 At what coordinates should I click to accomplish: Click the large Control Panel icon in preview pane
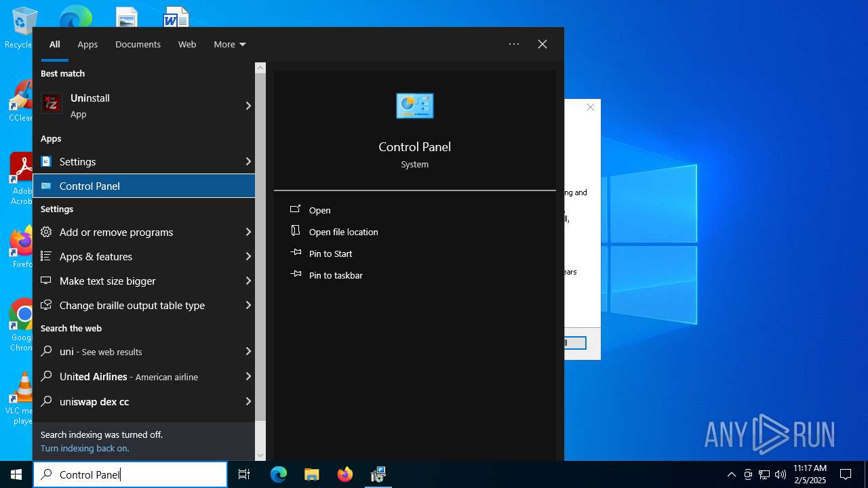click(414, 106)
